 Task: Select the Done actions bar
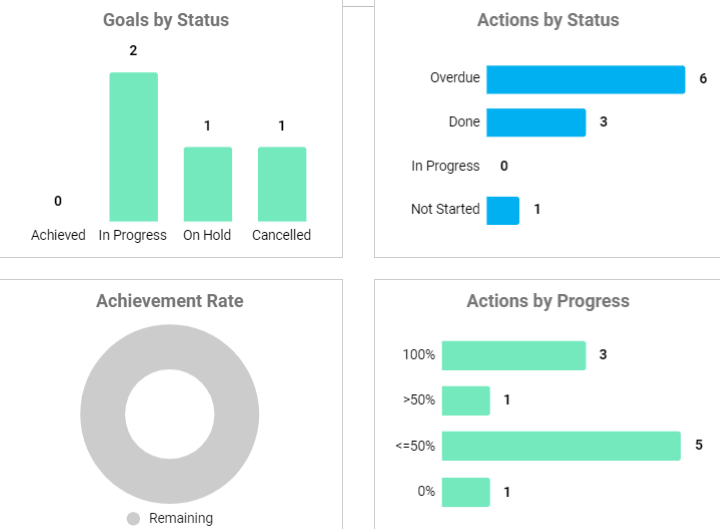click(535, 122)
